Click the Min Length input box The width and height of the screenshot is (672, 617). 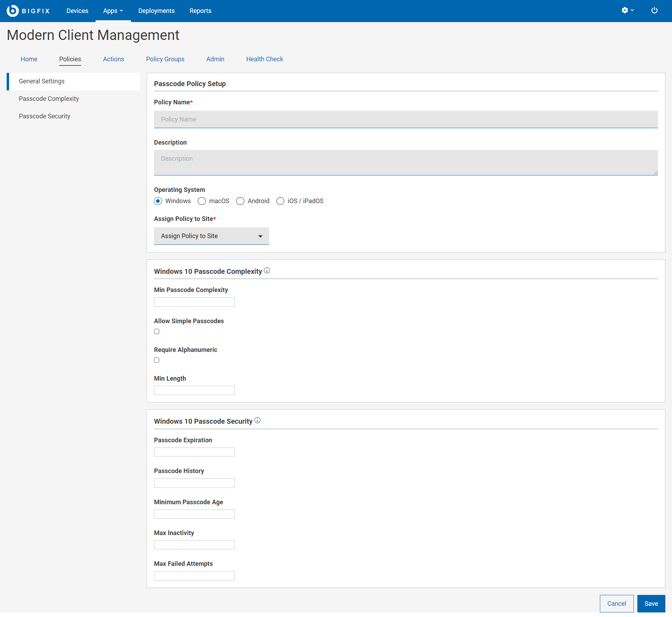pyautogui.click(x=194, y=390)
